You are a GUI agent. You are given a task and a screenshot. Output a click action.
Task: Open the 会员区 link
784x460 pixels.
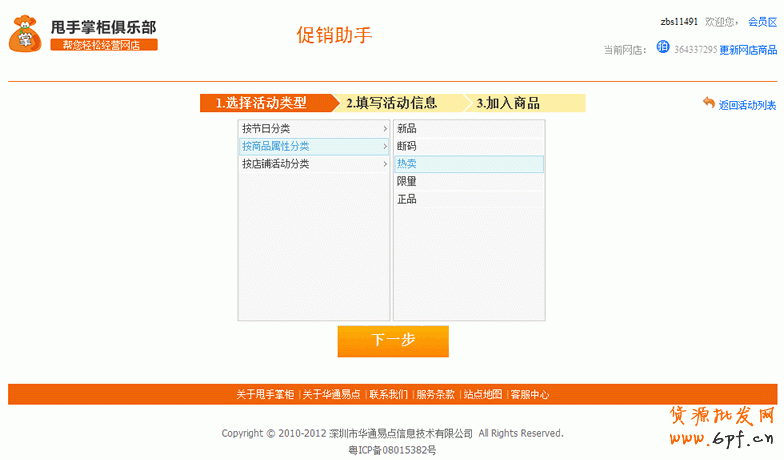click(x=762, y=22)
